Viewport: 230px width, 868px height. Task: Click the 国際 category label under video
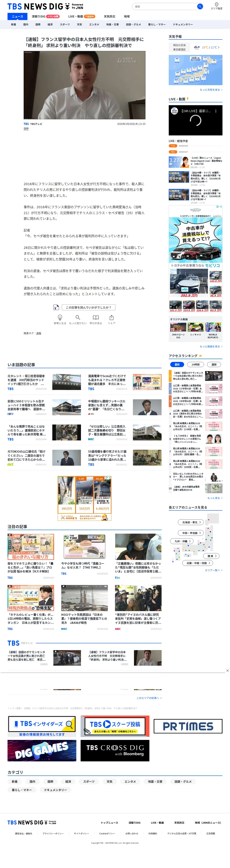click(x=26, y=129)
